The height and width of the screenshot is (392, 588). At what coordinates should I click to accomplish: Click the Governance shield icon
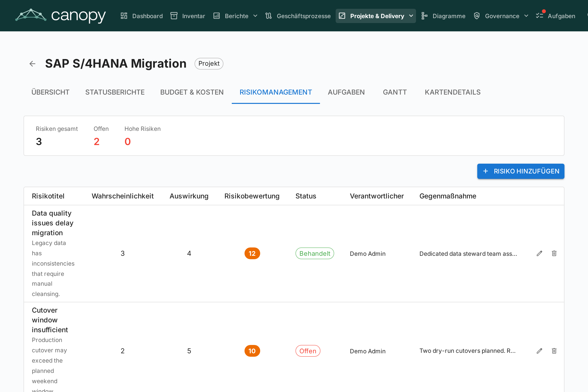(x=477, y=16)
